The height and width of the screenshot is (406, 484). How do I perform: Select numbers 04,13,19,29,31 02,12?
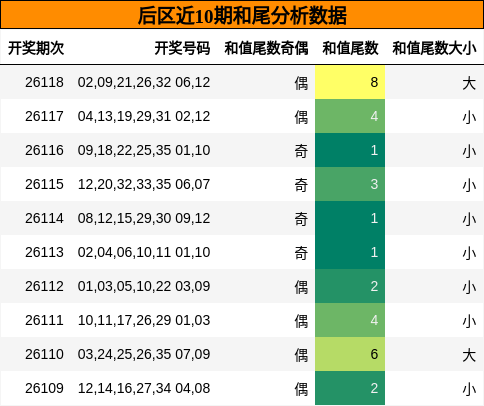(x=144, y=116)
